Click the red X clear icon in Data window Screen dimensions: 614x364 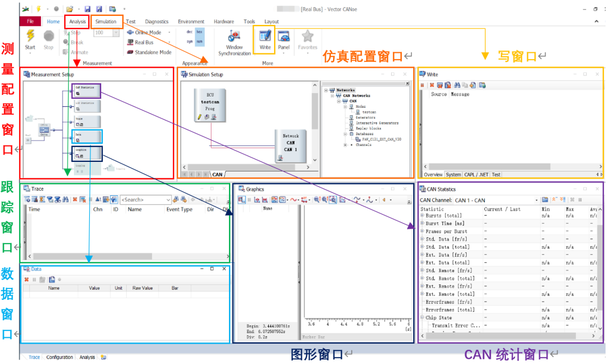(x=27, y=279)
